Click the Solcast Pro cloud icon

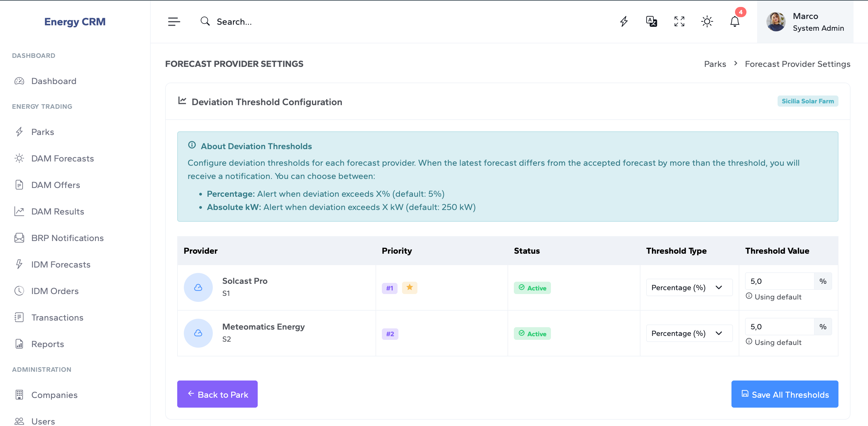coord(198,287)
